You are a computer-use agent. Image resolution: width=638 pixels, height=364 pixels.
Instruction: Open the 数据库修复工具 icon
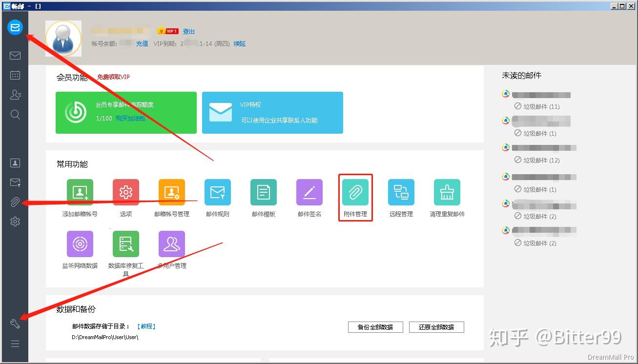[x=126, y=244]
